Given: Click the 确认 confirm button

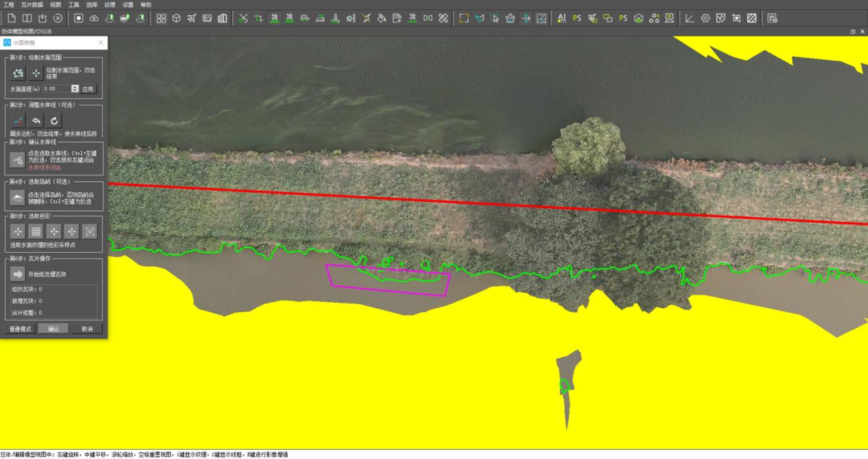Looking at the screenshot, I should [x=53, y=329].
